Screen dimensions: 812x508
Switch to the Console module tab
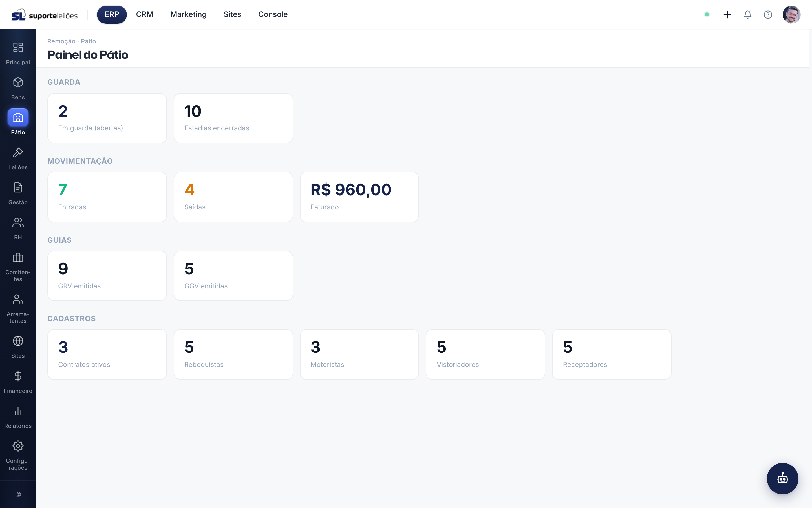[x=273, y=14]
